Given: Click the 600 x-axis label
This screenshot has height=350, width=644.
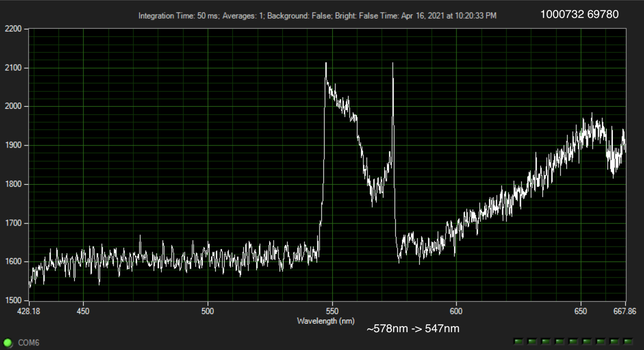Looking at the screenshot, I should click(456, 311).
